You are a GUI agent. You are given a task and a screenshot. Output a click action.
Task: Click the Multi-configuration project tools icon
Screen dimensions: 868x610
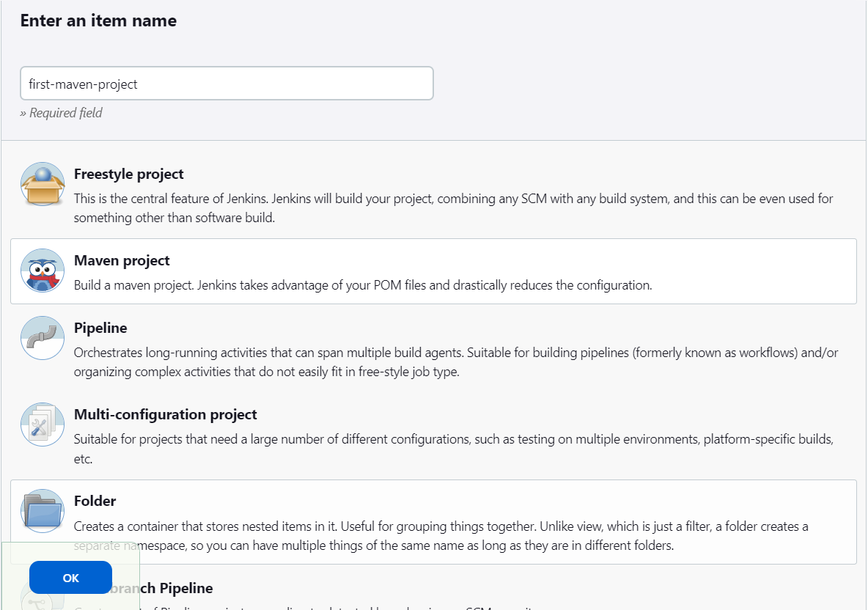(x=43, y=425)
